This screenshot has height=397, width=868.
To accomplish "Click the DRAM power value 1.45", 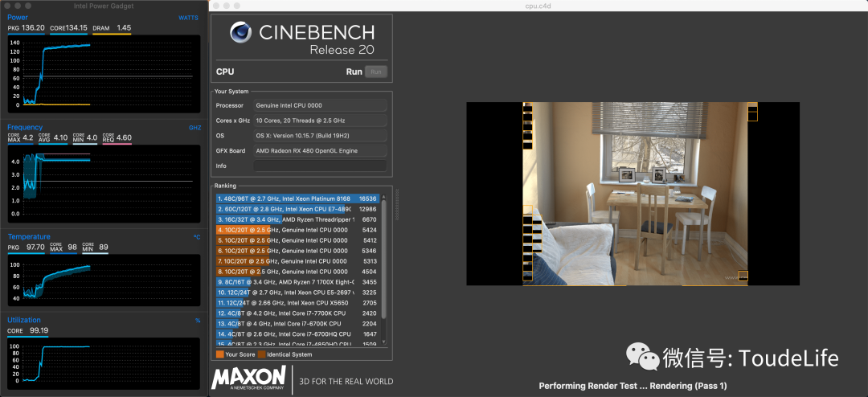I will pos(124,27).
